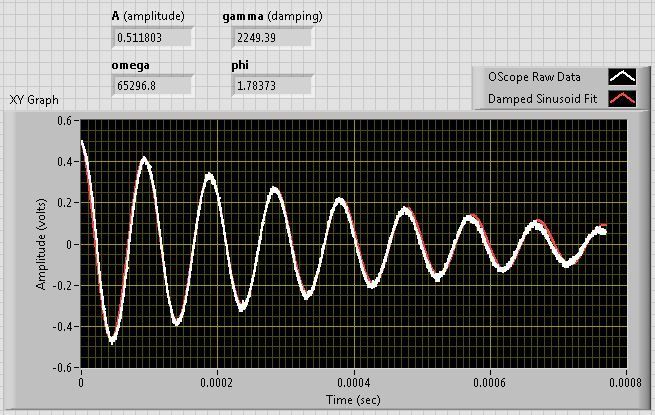Image resolution: width=655 pixels, height=415 pixels.
Task: Click the XY Graph label
Action: click(34, 100)
